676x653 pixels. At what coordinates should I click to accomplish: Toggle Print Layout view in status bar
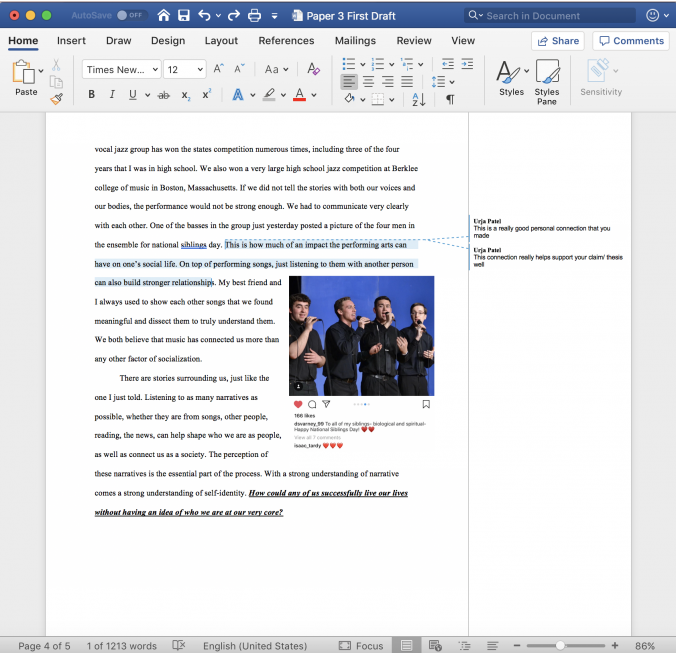406,645
